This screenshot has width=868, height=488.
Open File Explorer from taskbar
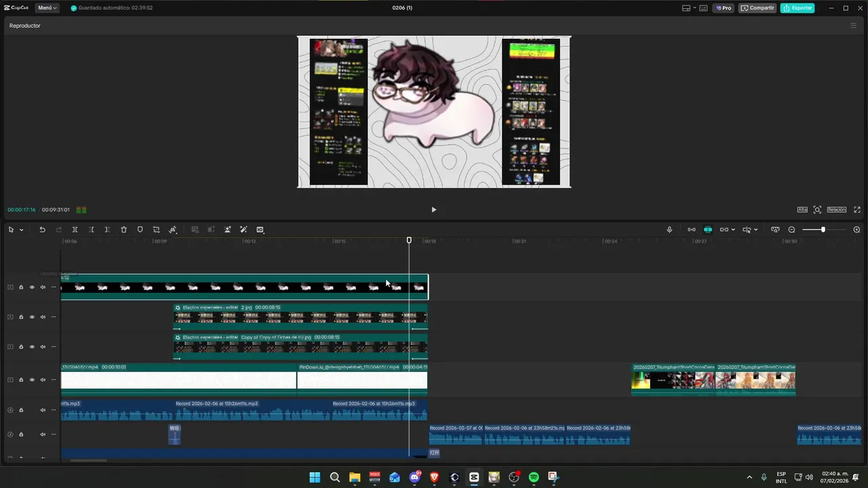(x=355, y=477)
